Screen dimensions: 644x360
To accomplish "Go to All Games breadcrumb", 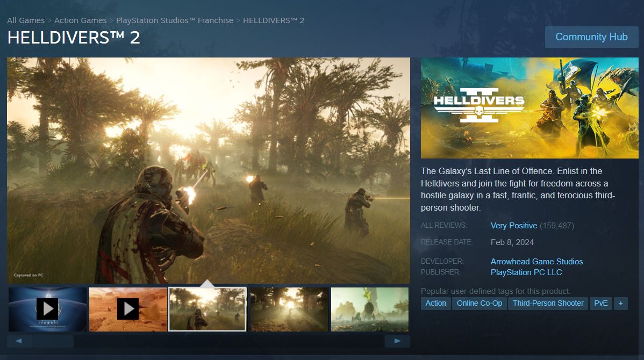I will [x=26, y=20].
